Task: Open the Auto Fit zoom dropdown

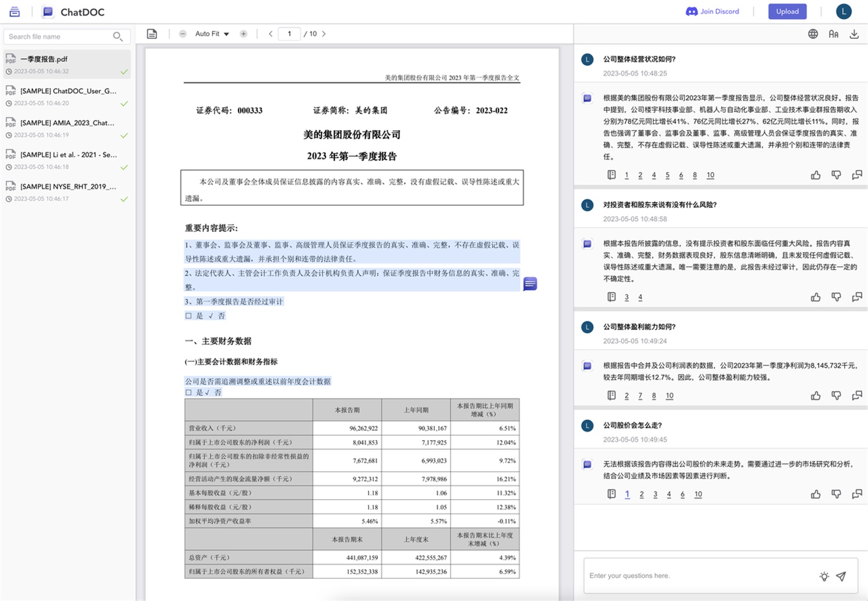Action: 212,34
